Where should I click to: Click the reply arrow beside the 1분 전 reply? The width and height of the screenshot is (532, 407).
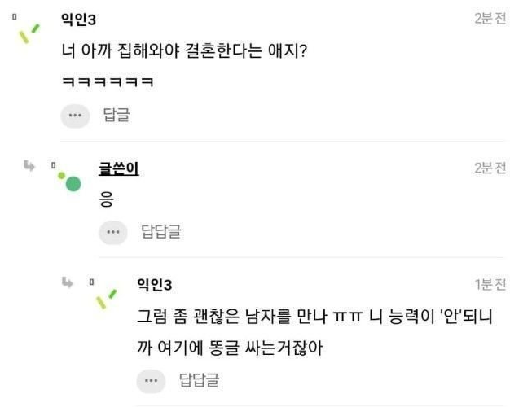tap(68, 282)
